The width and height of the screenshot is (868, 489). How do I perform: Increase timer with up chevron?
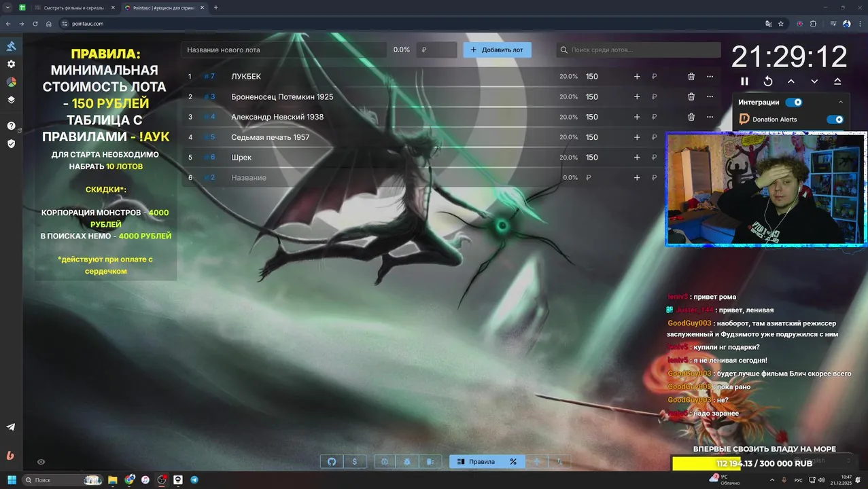click(x=791, y=81)
